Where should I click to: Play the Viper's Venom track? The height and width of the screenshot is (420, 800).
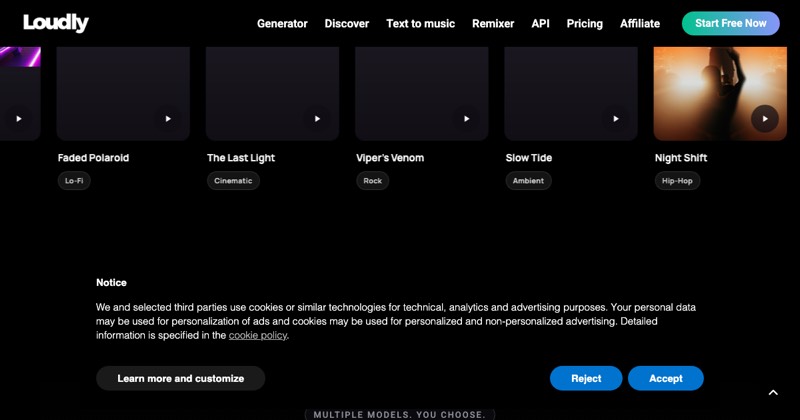pos(466,118)
